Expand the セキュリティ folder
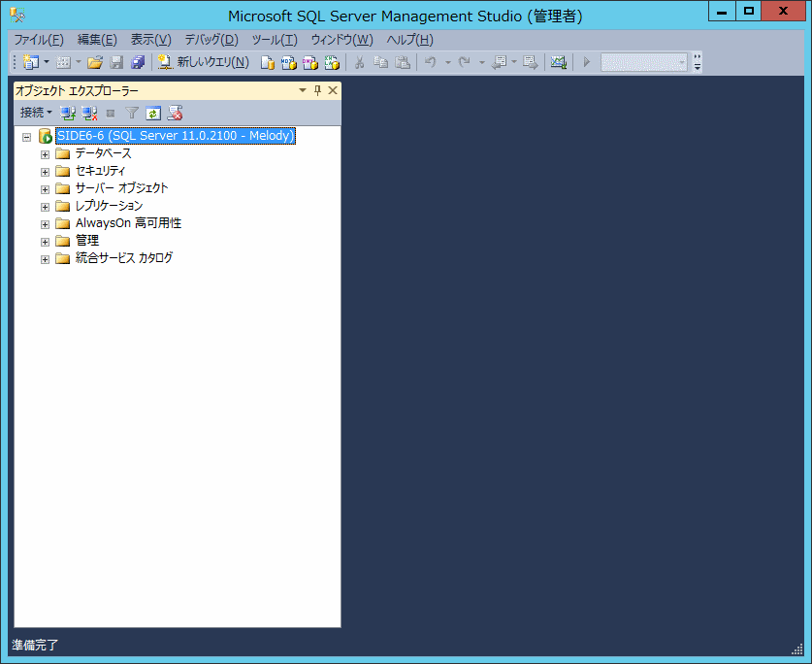The width and height of the screenshot is (812, 664). coord(45,172)
